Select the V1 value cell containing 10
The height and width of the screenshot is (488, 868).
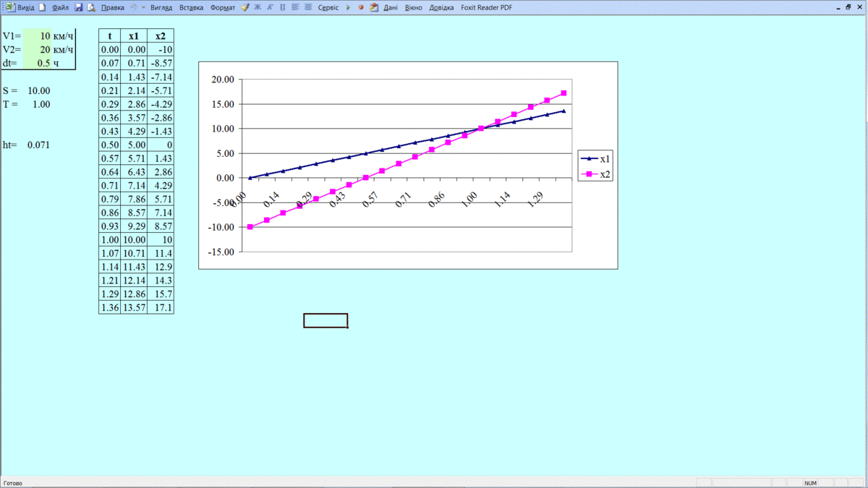37,36
